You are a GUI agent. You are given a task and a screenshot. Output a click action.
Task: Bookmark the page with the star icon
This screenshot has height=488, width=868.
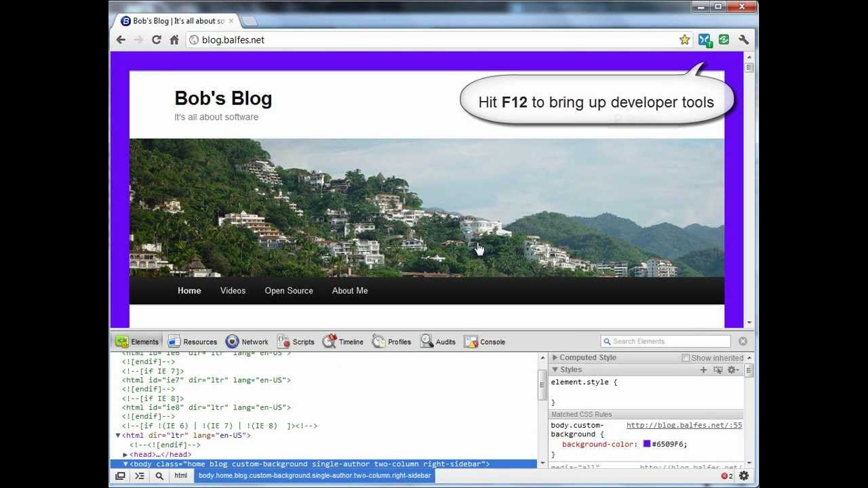point(685,40)
